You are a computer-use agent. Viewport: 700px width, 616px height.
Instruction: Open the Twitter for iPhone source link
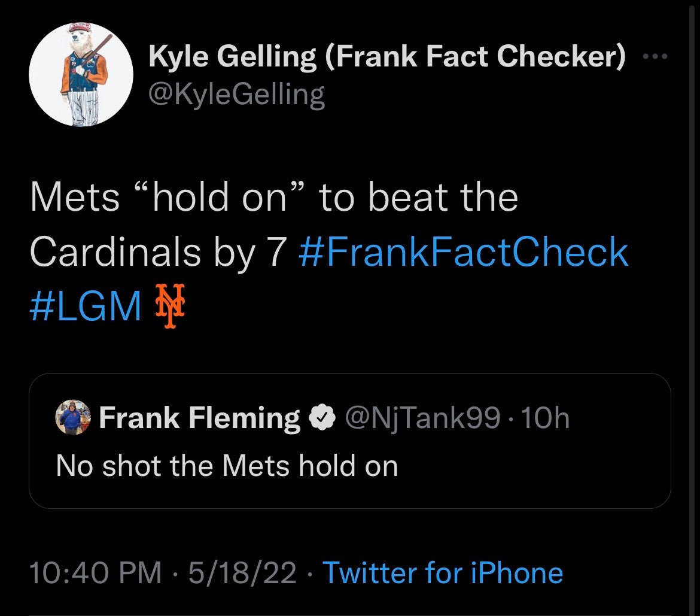[x=443, y=573]
